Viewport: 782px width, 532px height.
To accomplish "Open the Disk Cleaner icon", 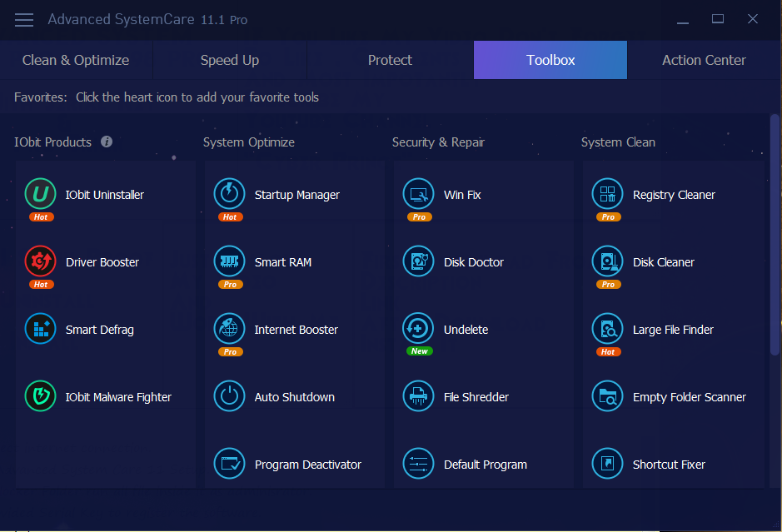I will [x=607, y=261].
